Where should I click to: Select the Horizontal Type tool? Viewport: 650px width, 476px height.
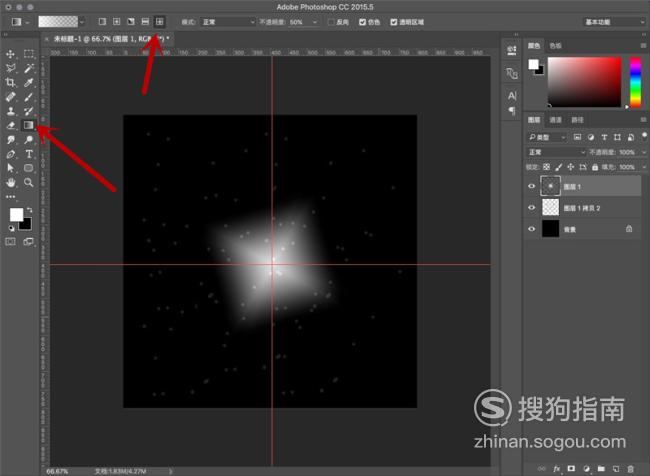[29, 154]
